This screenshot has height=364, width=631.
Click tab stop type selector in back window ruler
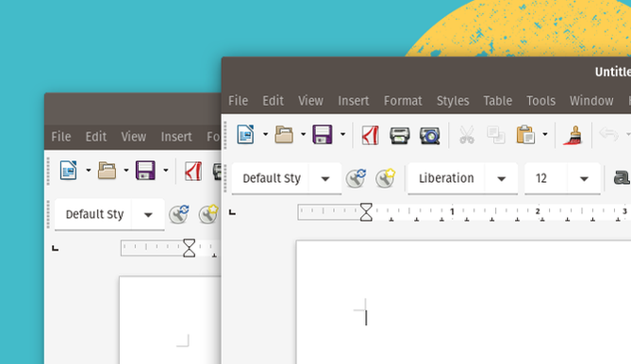click(55, 248)
